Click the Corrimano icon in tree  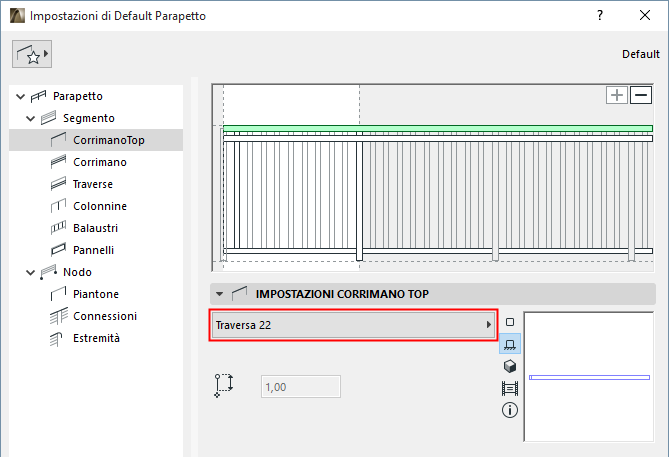[x=58, y=162]
